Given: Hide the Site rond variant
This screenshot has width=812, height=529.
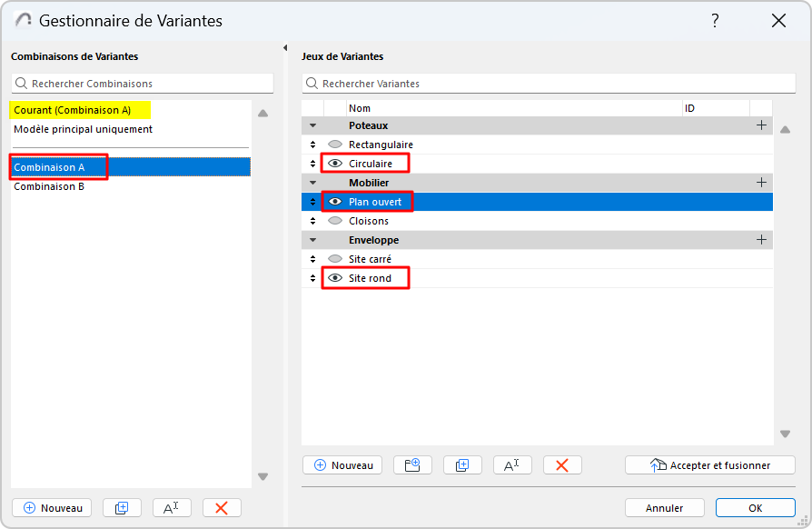Looking at the screenshot, I should point(335,278).
